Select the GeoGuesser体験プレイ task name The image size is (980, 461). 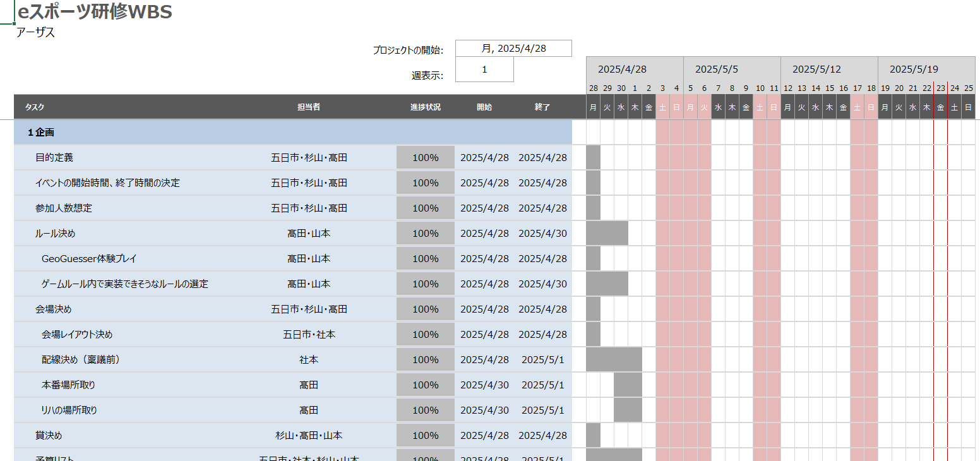(89, 259)
